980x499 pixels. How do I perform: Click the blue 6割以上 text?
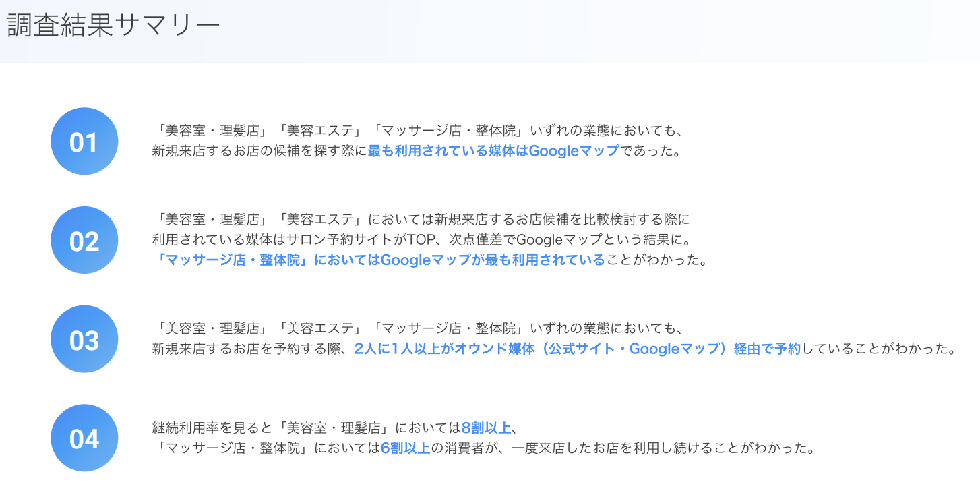coord(405,448)
